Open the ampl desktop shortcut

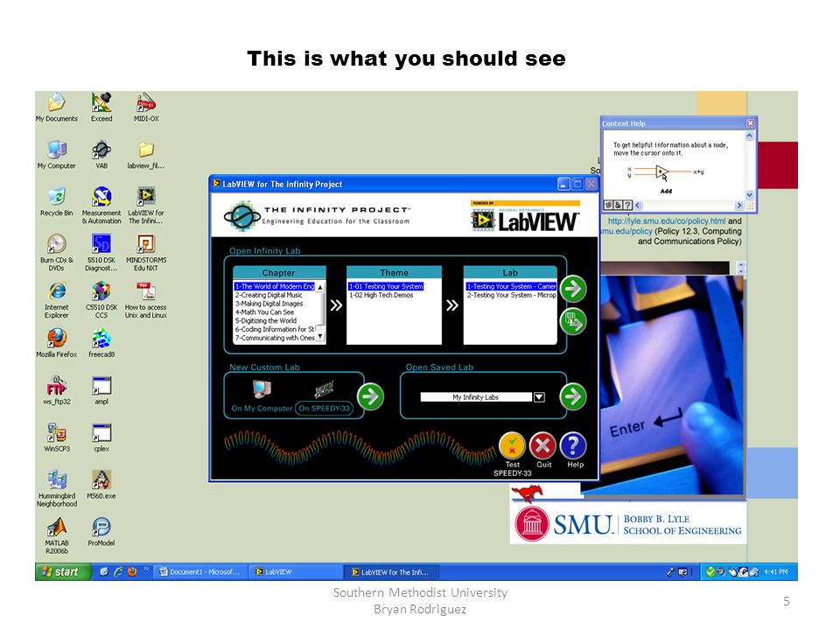pyautogui.click(x=101, y=390)
